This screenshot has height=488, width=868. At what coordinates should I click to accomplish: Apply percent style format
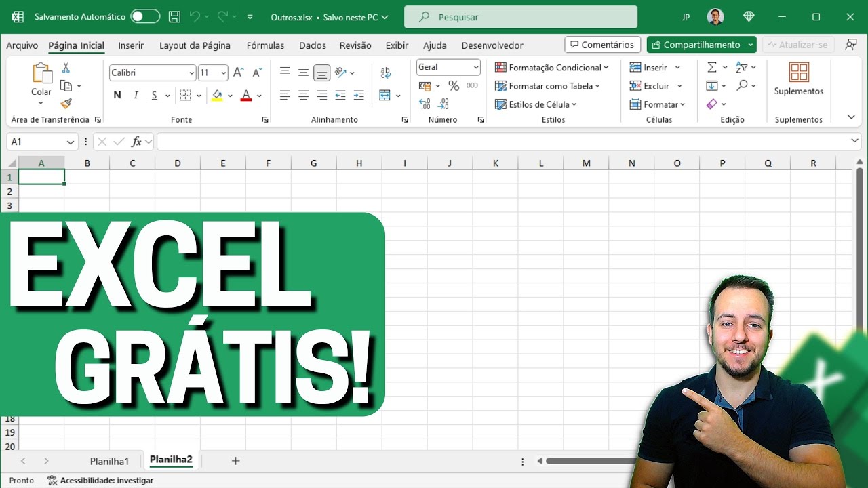[x=454, y=86]
